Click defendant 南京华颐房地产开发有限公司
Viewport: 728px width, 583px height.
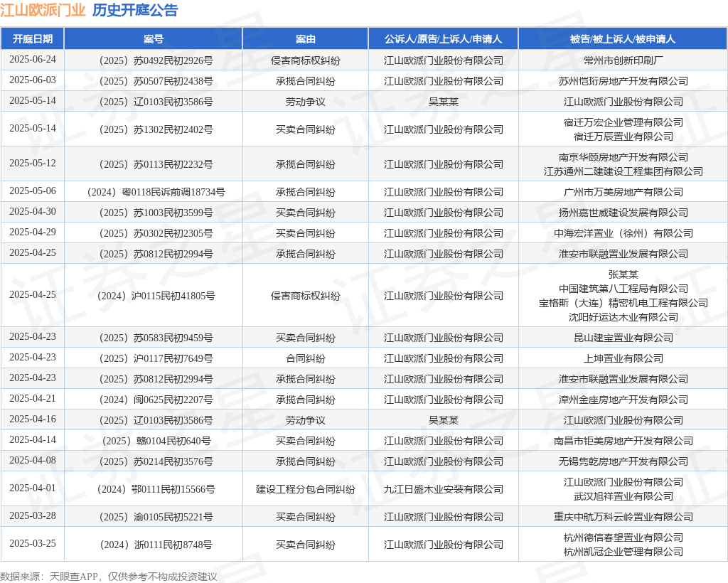point(623,157)
